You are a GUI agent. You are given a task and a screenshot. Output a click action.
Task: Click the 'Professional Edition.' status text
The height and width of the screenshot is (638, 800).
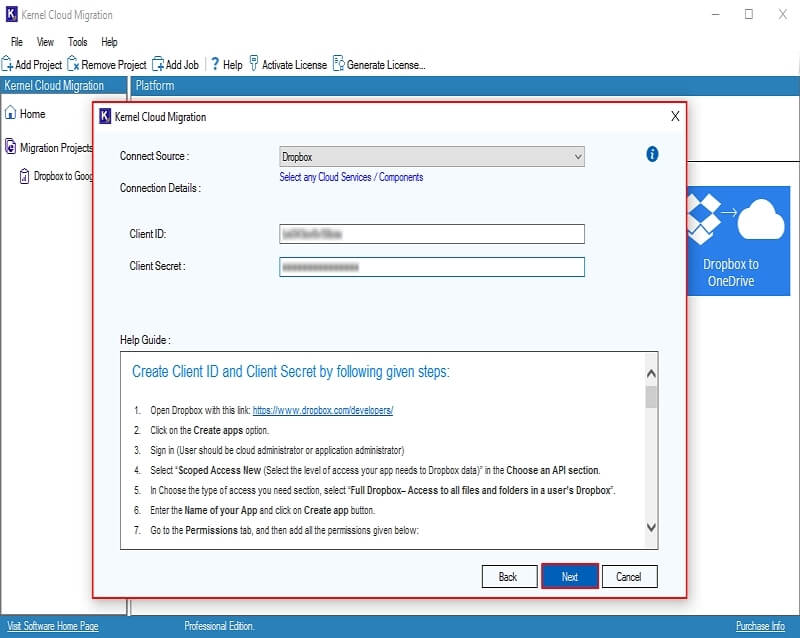(x=219, y=626)
